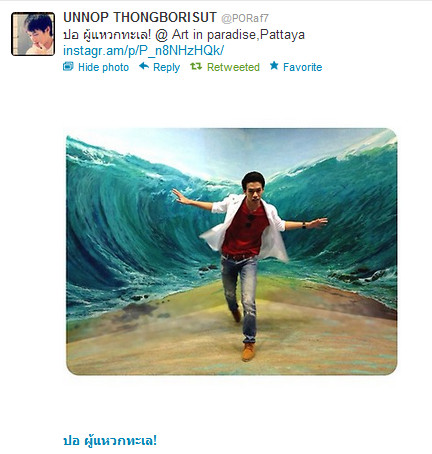Toggle Favorite text on this tweet

tap(303, 67)
